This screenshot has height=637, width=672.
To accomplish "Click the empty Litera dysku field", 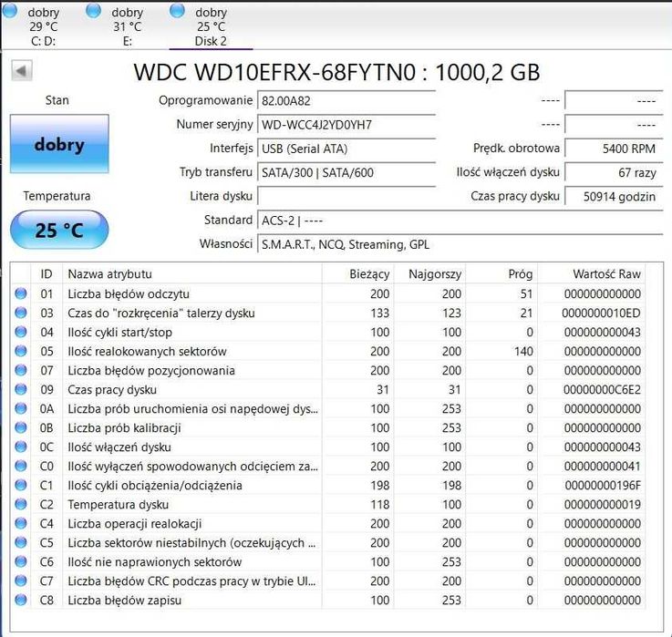I will [x=346, y=197].
